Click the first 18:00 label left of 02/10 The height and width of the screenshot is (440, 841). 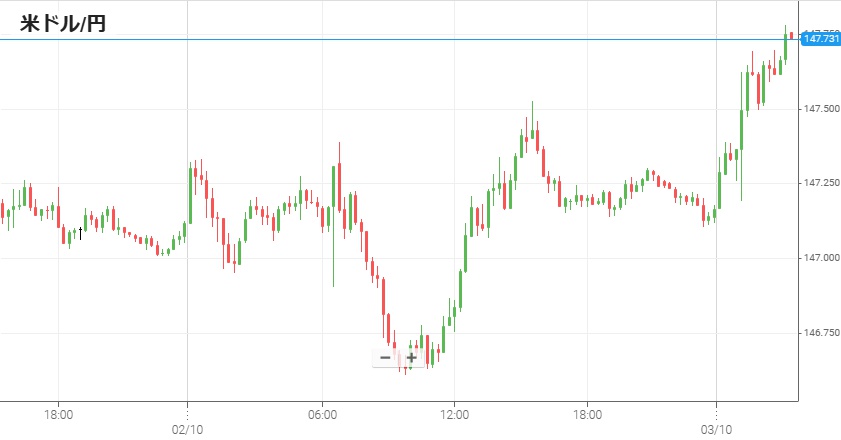58,412
